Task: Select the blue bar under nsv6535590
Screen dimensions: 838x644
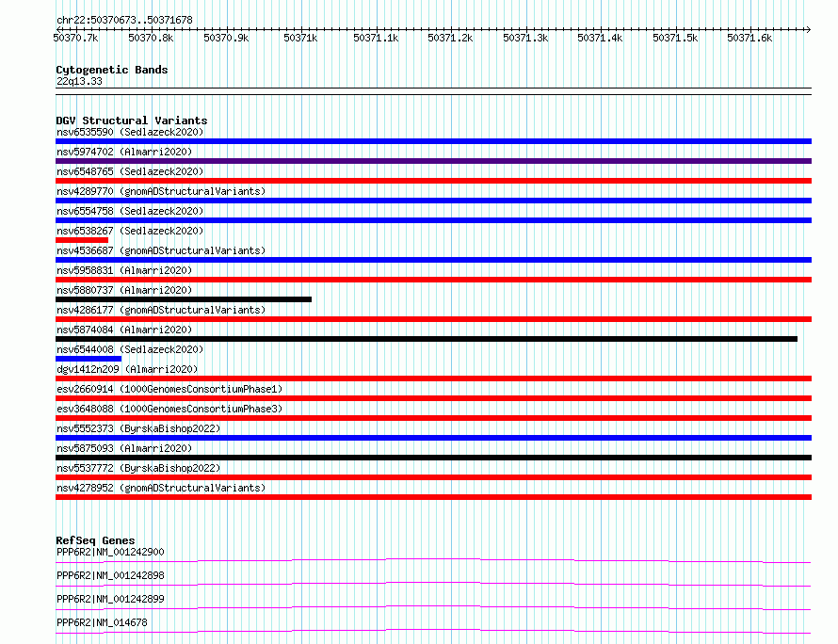Action: coord(433,141)
